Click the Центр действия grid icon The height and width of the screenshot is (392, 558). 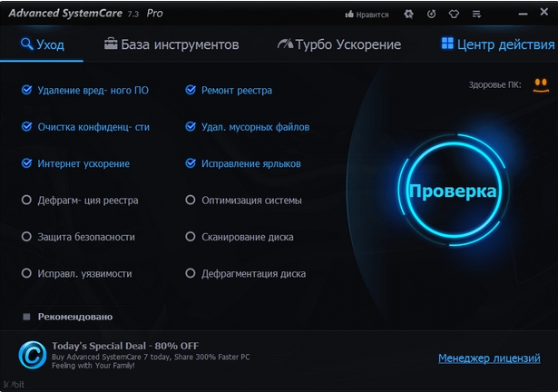[x=446, y=44]
